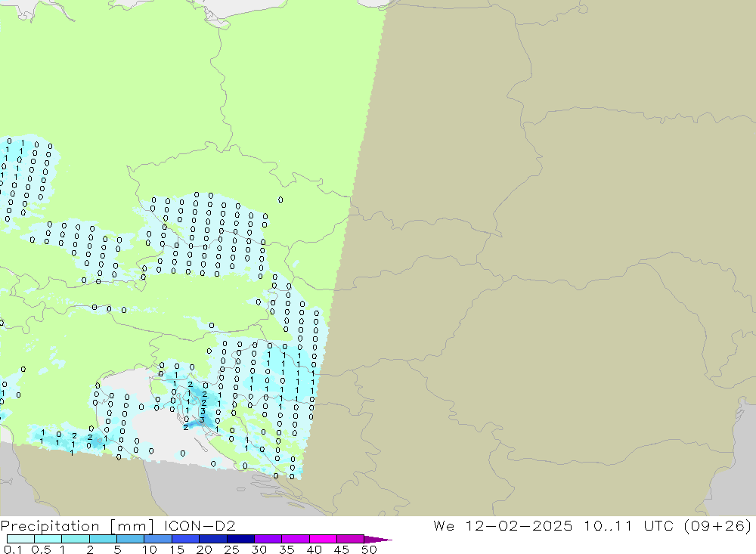Click the '15' legend scale label

coord(177,549)
